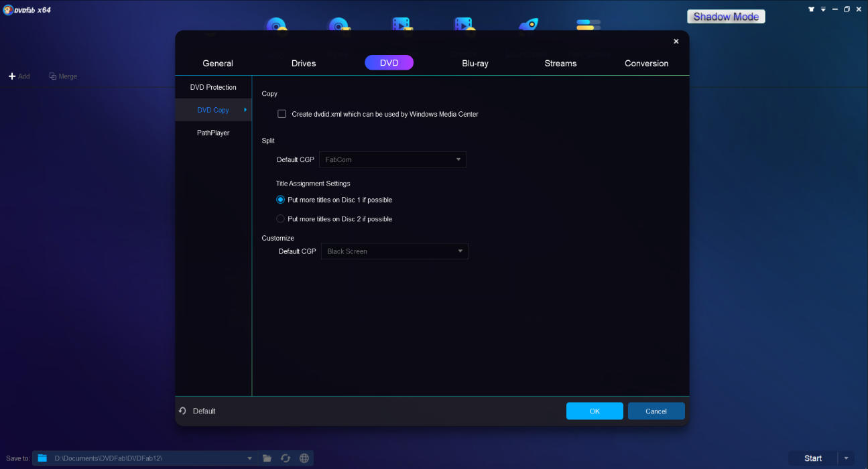Open the rocket Launchpad module icon
The width and height of the screenshot is (868, 469).
tap(528, 25)
